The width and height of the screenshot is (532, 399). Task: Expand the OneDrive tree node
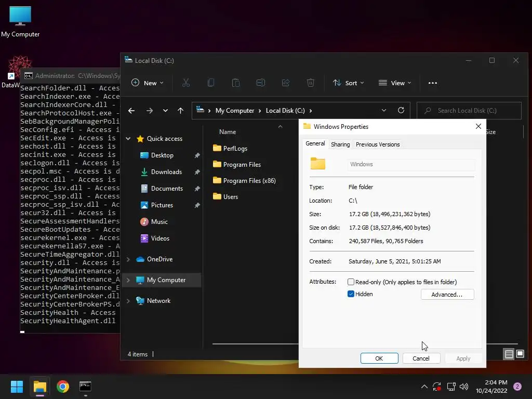click(x=128, y=259)
